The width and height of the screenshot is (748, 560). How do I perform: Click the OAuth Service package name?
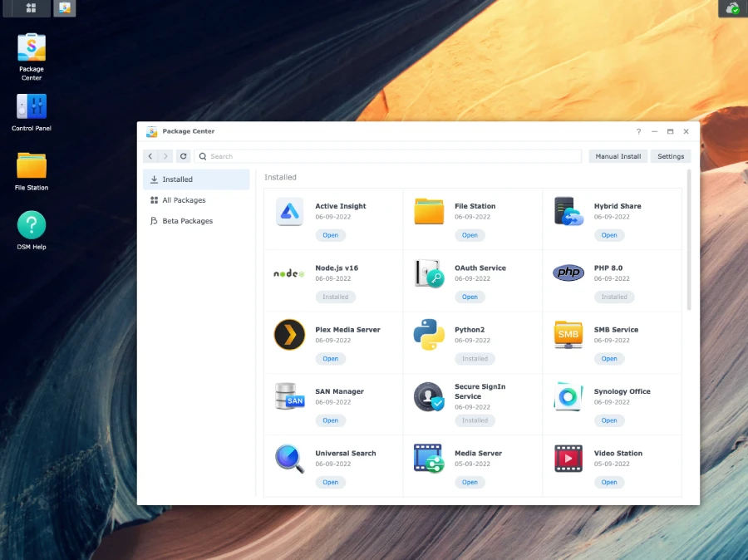(480, 268)
